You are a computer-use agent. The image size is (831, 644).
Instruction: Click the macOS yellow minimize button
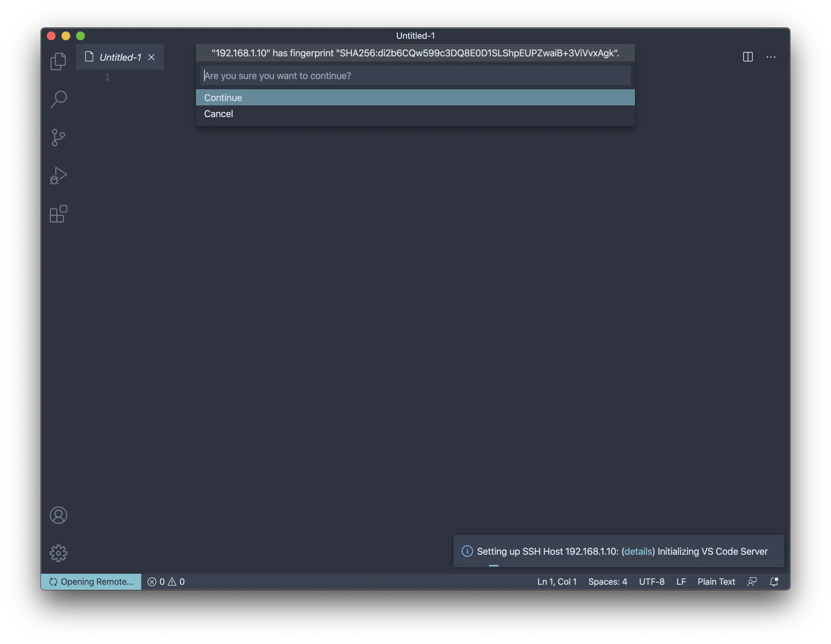click(x=66, y=36)
